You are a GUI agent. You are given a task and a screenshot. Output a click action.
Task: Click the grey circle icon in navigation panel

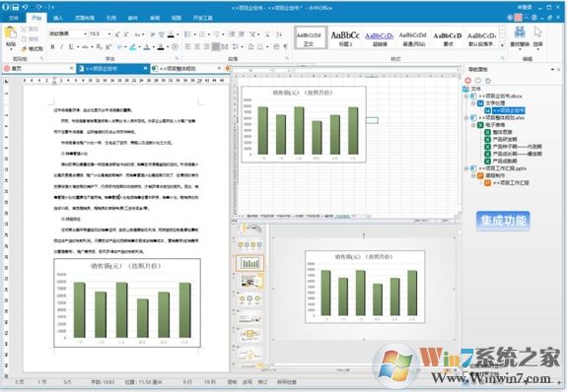click(x=478, y=80)
